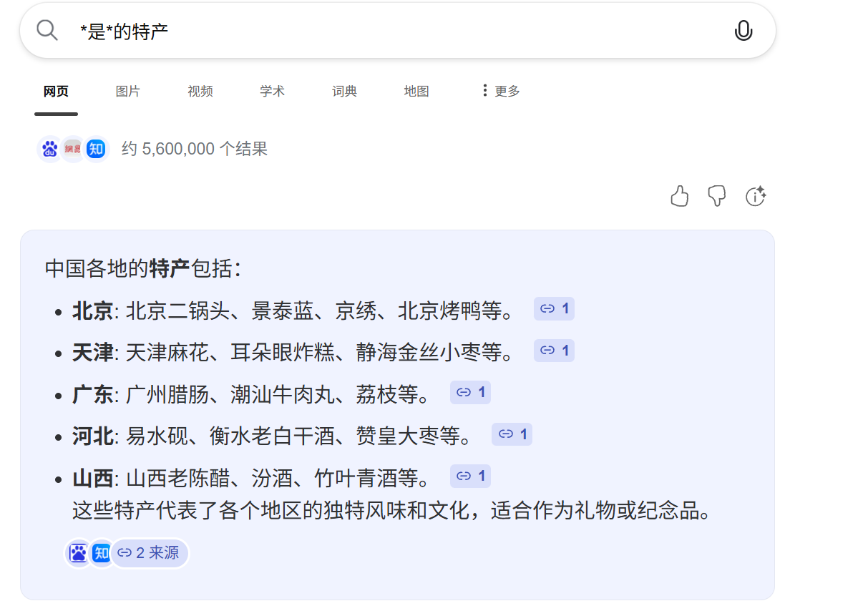Viewport: 863px width, 616px height.
Task: Click the heading 中国各地的特产包括
Action: click(x=143, y=269)
